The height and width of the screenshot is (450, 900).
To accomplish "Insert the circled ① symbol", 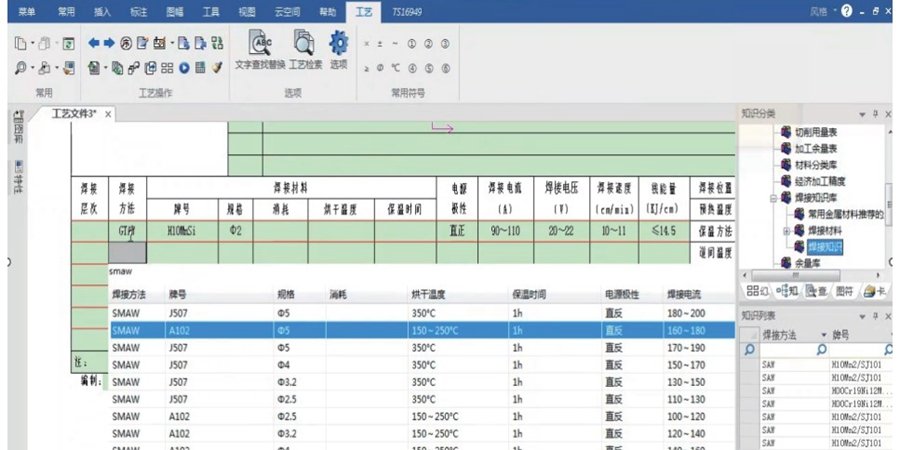I will pos(412,44).
